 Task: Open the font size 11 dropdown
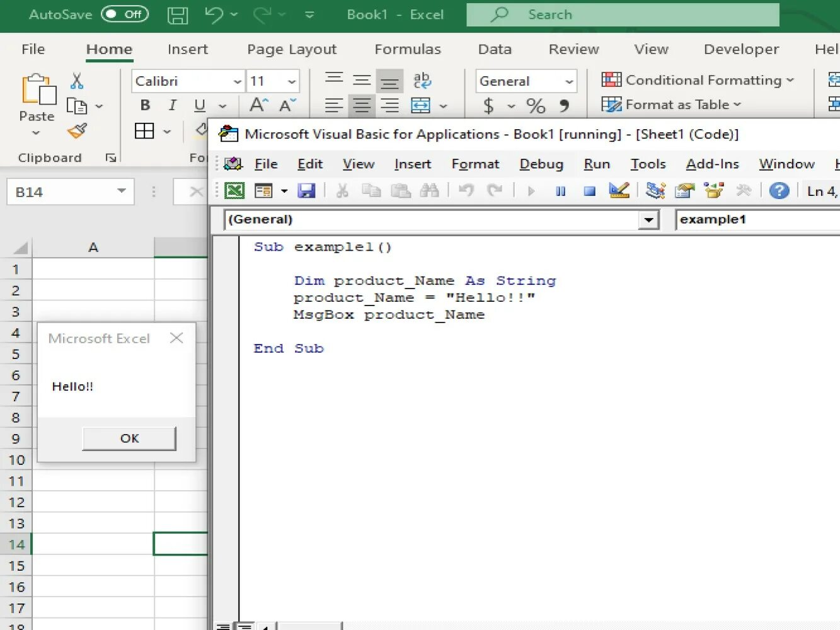(292, 81)
